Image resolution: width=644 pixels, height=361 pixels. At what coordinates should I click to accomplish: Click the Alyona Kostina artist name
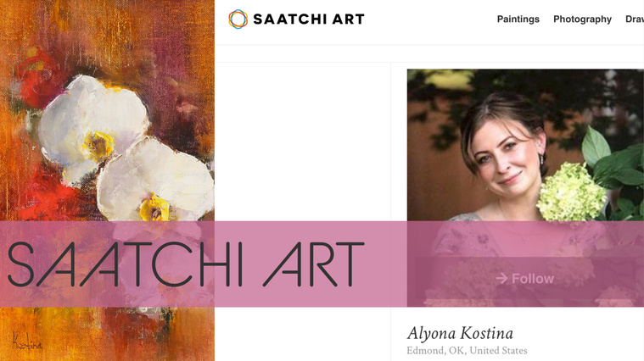click(x=460, y=333)
